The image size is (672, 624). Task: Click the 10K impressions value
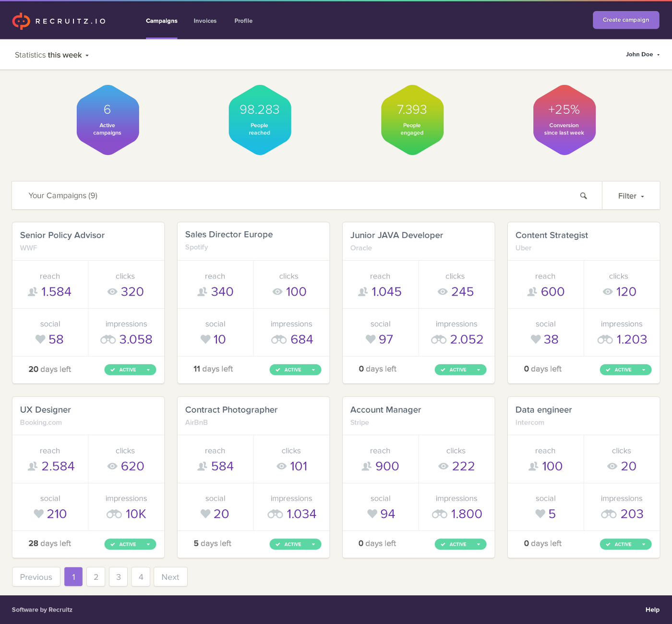(x=136, y=514)
